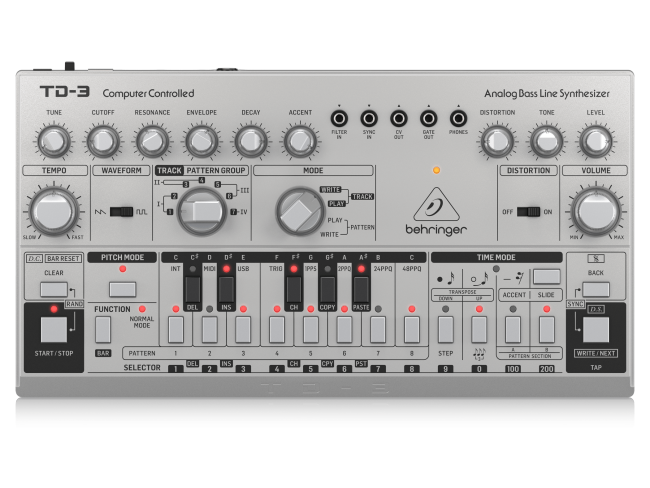The image size is (650, 488).
Task: Click the BAR RESET label
Action: coord(63,259)
